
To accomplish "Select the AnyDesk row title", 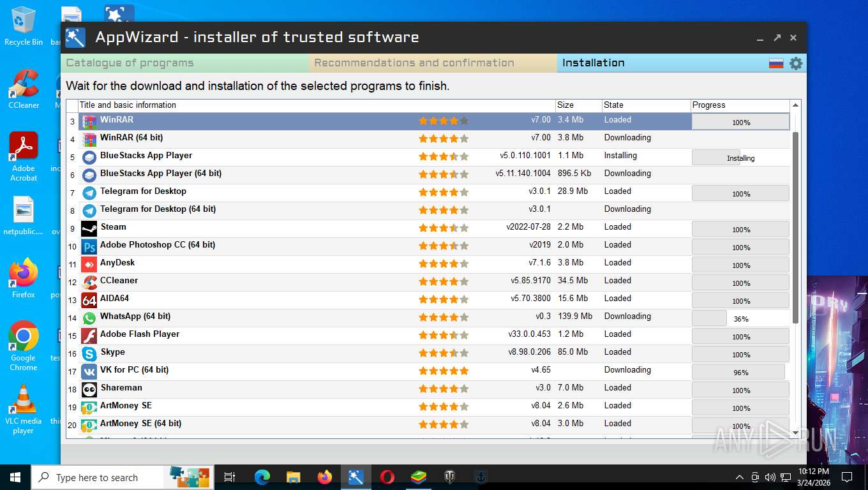I will [117, 262].
